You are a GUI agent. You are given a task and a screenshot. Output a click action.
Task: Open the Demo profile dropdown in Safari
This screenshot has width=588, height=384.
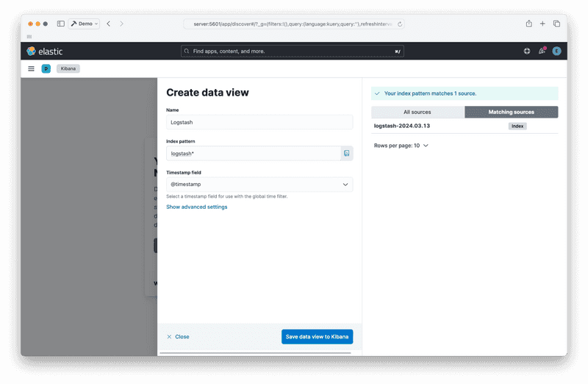[x=85, y=24]
